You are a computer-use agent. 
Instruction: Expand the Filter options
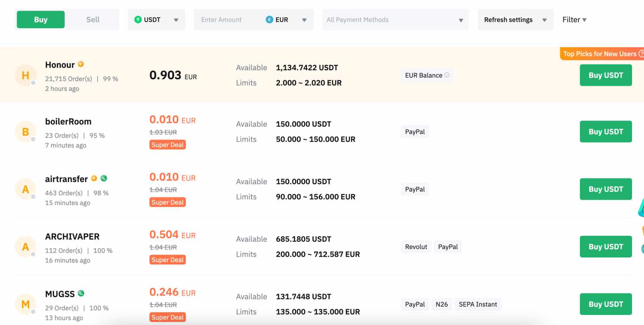point(574,20)
